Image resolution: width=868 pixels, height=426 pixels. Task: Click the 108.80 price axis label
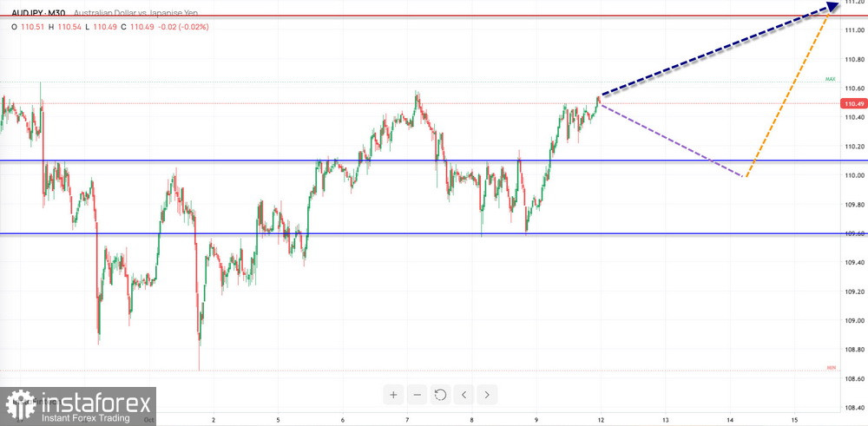854,349
